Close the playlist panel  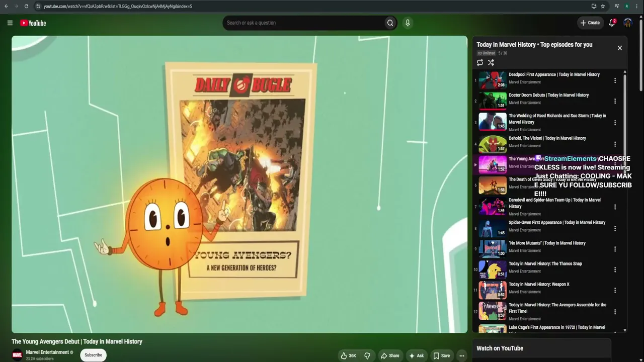619,48
